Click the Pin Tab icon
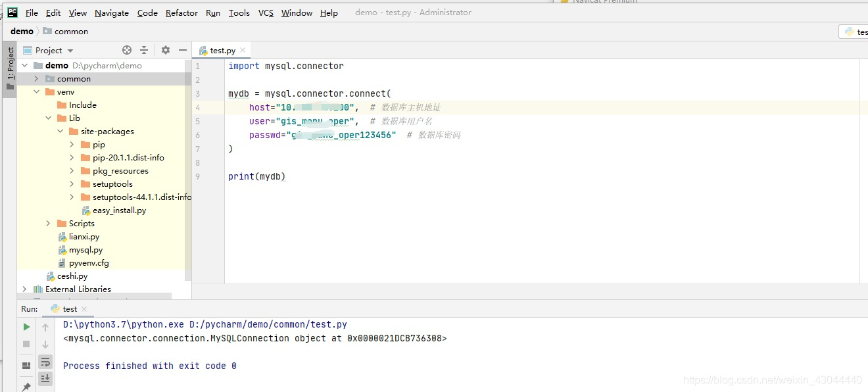This screenshot has height=392, width=868. [26, 386]
